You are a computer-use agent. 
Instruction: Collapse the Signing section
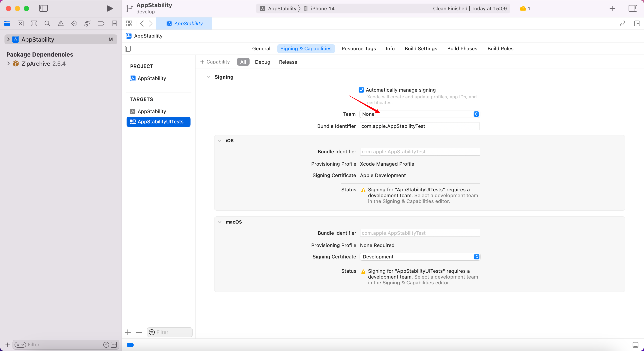point(208,77)
